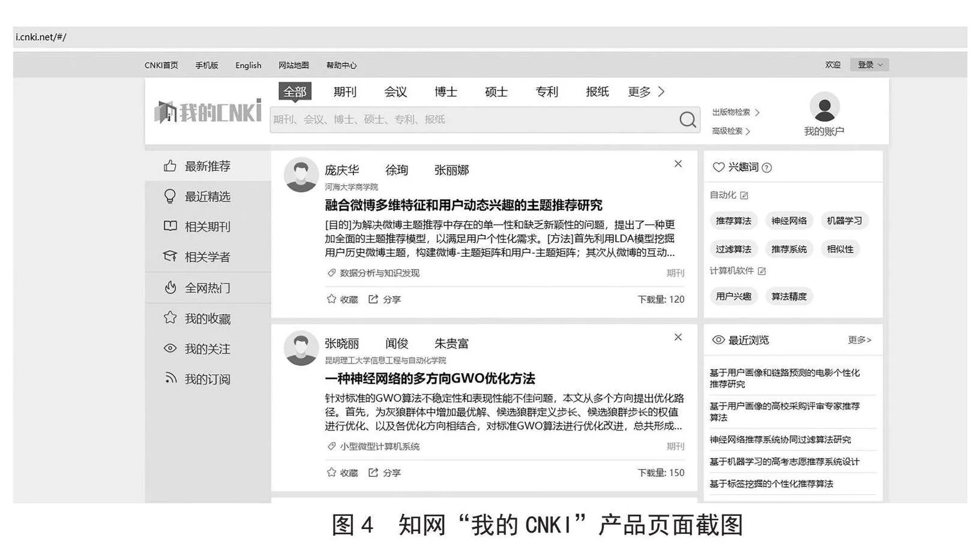Open article 一种神经网络的多方向GWO优化方法
The width and height of the screenshot is (980, 556).
[x=430, y=378]
